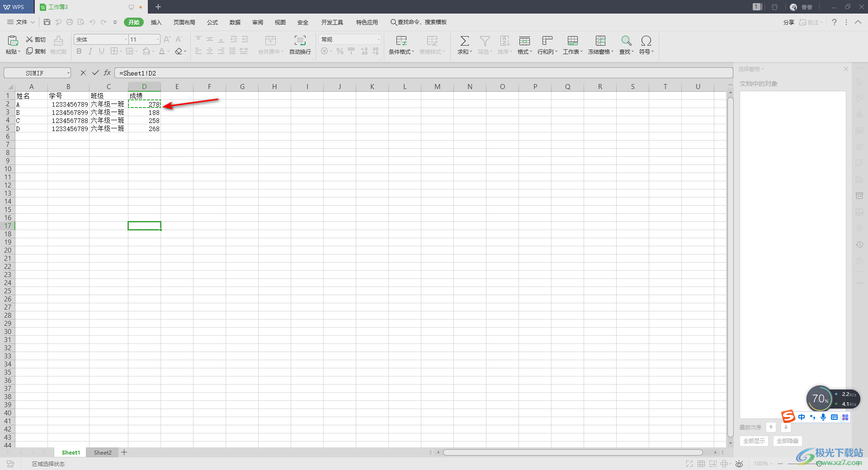Toggle italic formatting

point(90,52)
